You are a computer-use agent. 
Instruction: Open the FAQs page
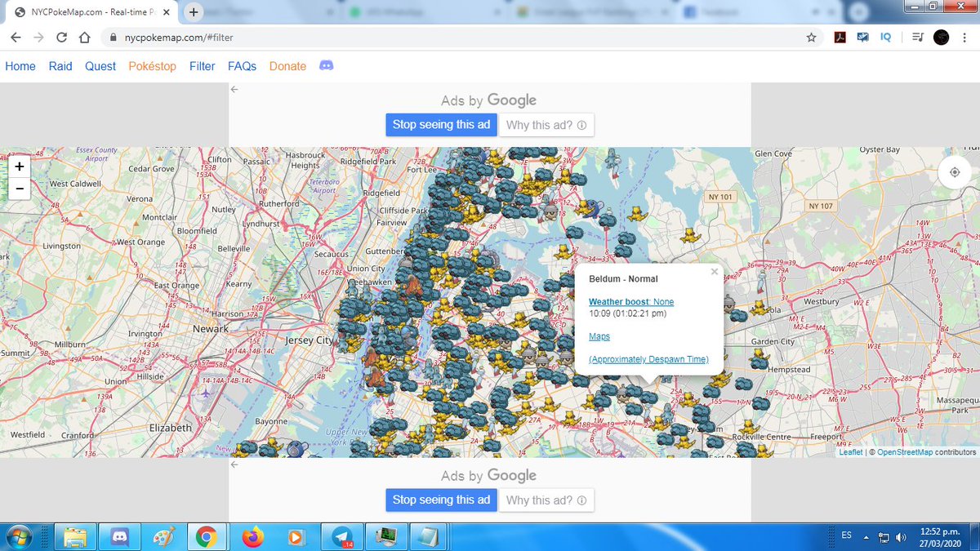tap(242, 66)
